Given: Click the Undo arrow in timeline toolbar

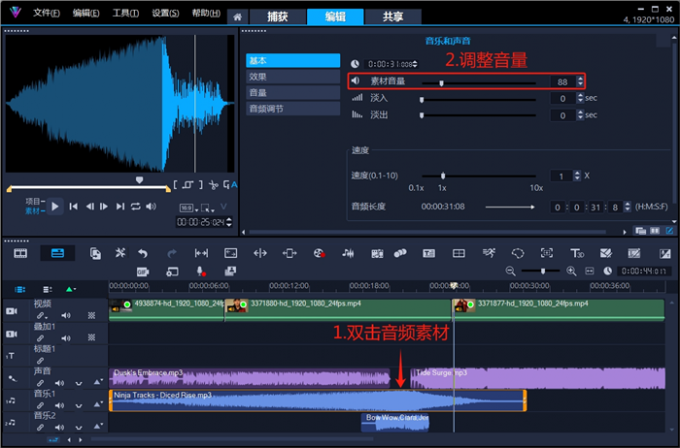Looking at the screenshot, I should click(142, 253).
